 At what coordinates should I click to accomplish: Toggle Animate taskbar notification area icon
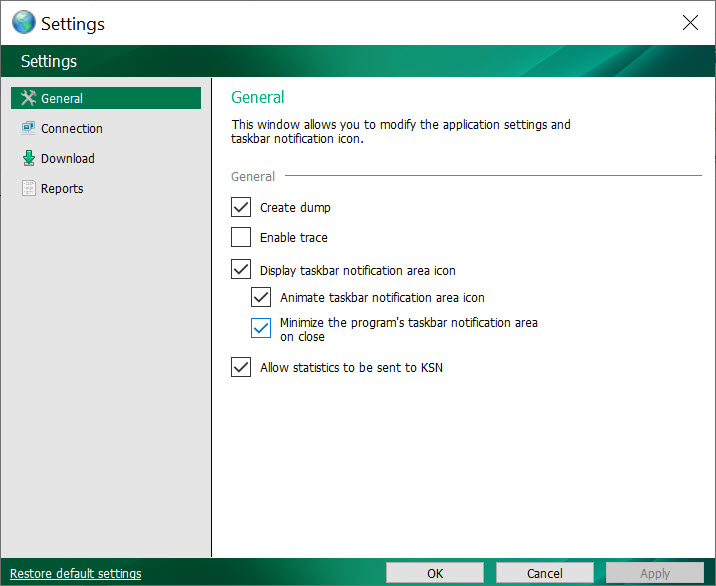[x=261, y=297]
